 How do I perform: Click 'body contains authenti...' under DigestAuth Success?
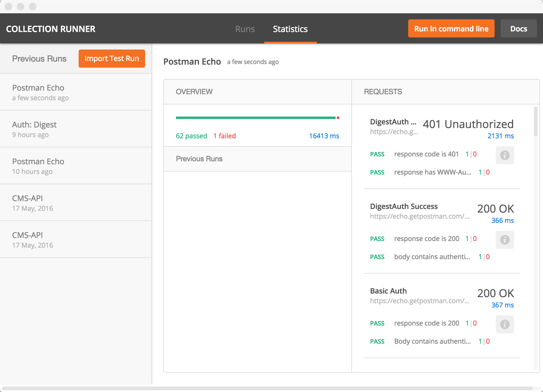pyautogui.click(x=432, y=257)
